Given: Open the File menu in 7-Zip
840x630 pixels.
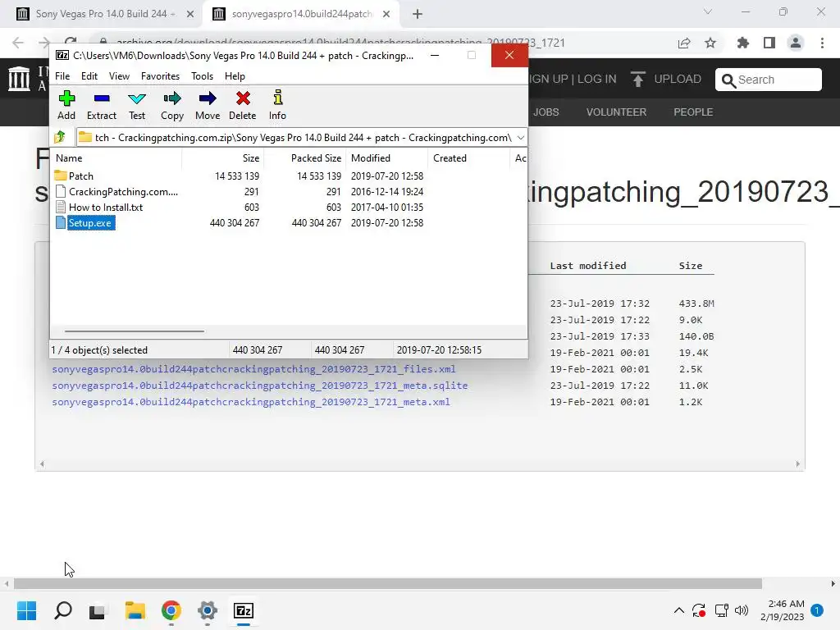Looking at the screenshot, I should (x=62, y=76).
